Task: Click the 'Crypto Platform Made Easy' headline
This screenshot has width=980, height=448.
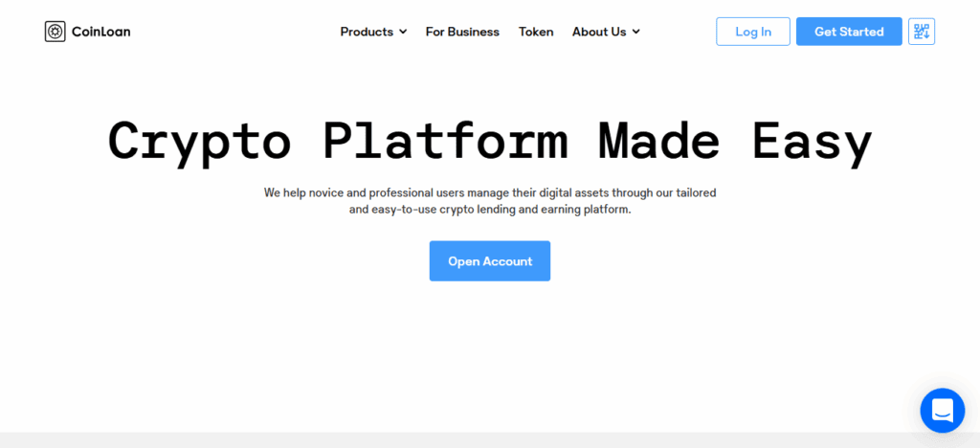Action: point(489,141)
